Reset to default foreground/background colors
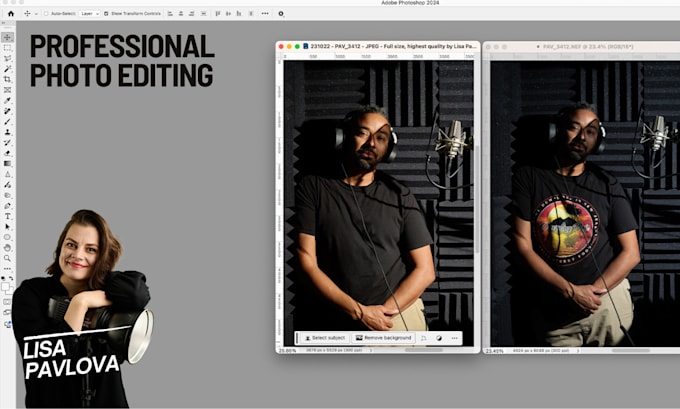Viewport: 680px width, 409px height. (3, 278)
